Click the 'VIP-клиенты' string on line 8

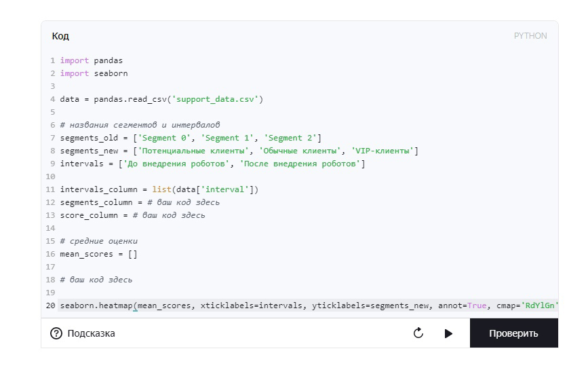[383, 151]
